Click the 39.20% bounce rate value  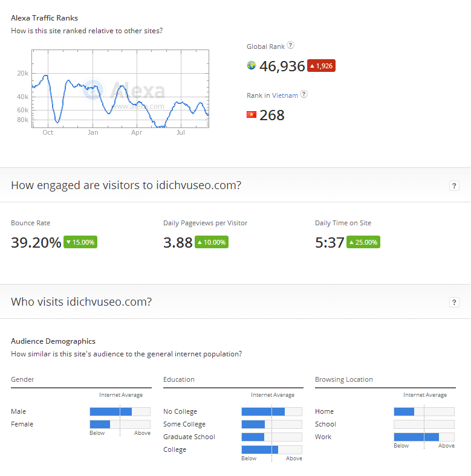pyautogui.click(x=36, y=243)
